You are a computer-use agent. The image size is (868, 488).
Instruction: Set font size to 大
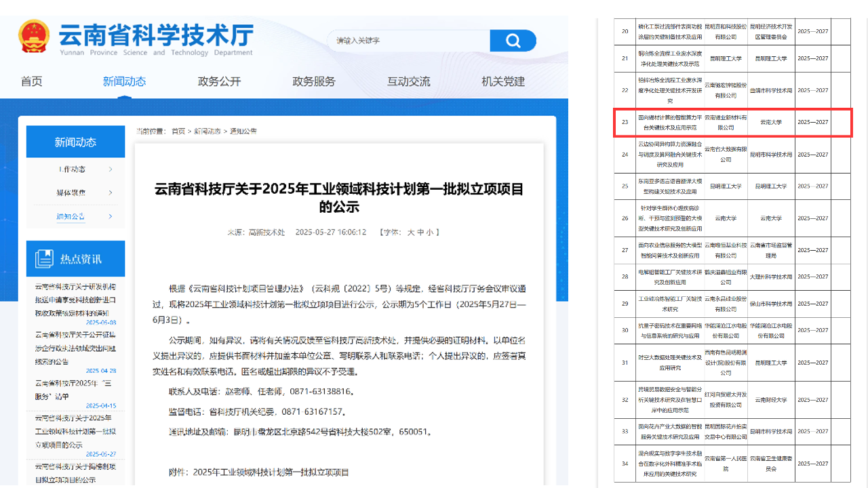[410, 232]
